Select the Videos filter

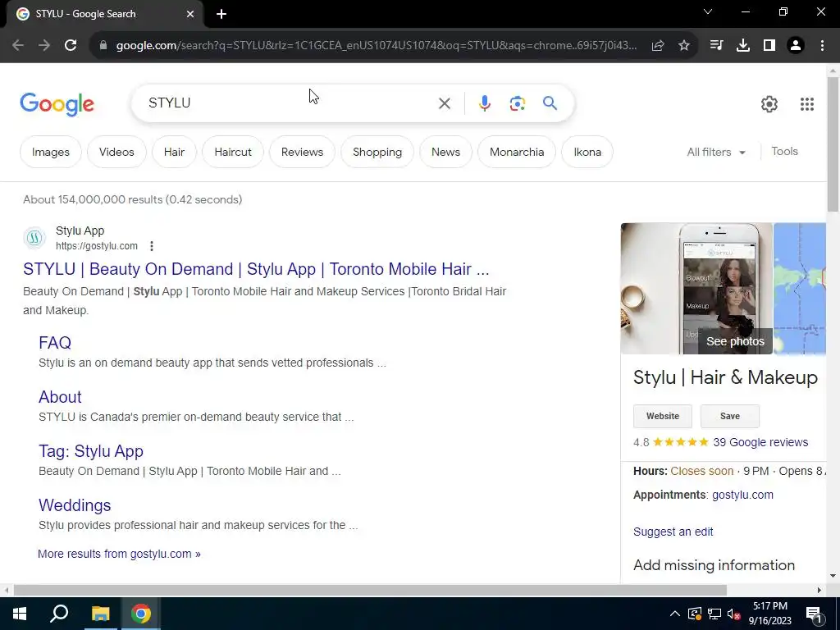coord(116,152)
